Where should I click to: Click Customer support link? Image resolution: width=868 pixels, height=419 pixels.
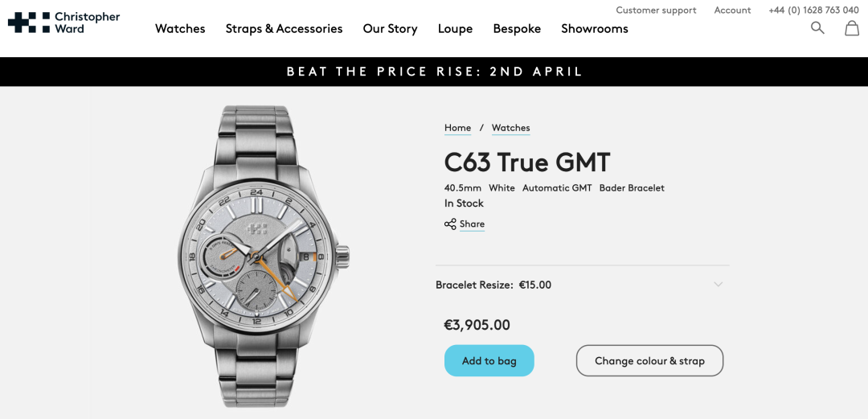click(656, 10)
